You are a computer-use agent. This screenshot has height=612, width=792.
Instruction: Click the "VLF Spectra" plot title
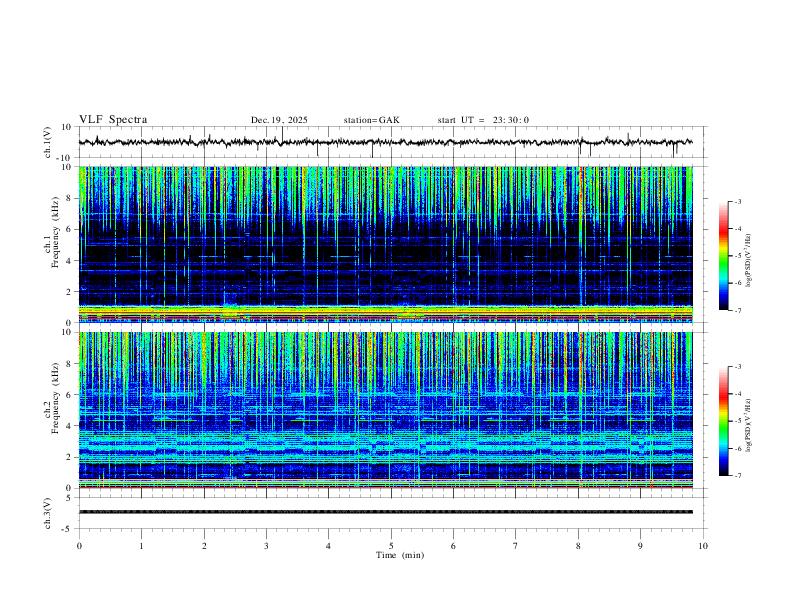point(113,120)
